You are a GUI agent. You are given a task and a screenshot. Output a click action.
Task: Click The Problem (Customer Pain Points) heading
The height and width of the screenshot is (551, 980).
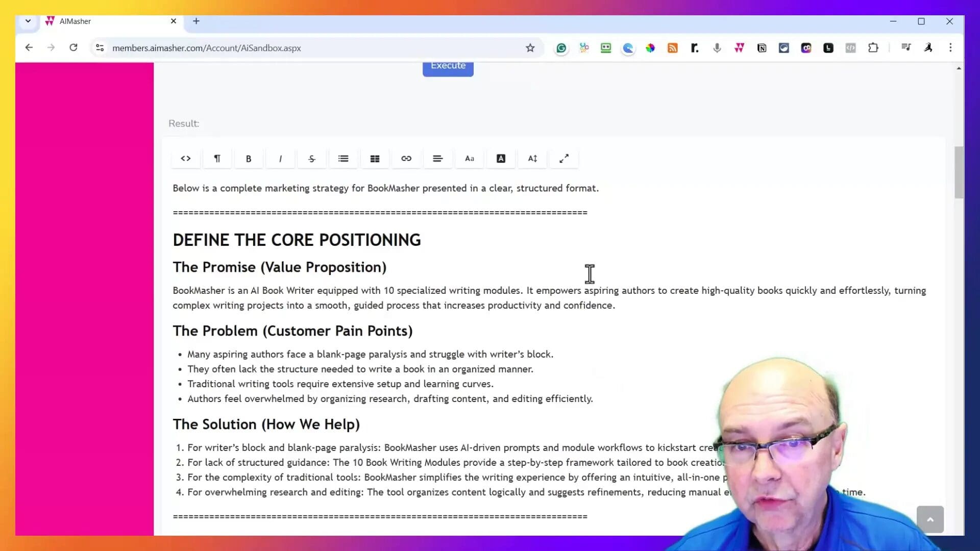point(292,331)
